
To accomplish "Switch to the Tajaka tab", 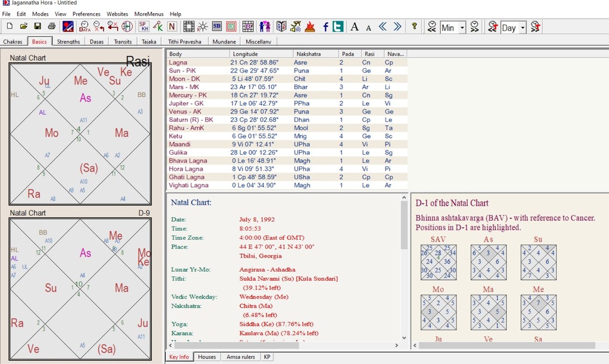I will (x=149, y=41).
